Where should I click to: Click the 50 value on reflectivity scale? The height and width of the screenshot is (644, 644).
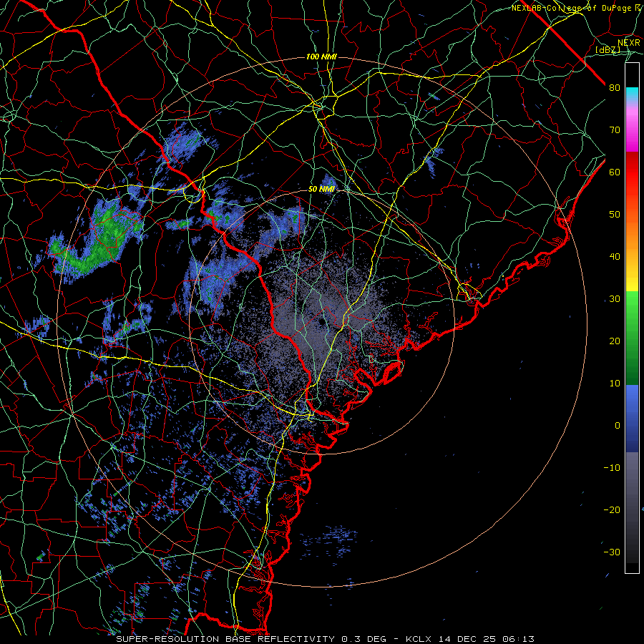pos(615,215)
